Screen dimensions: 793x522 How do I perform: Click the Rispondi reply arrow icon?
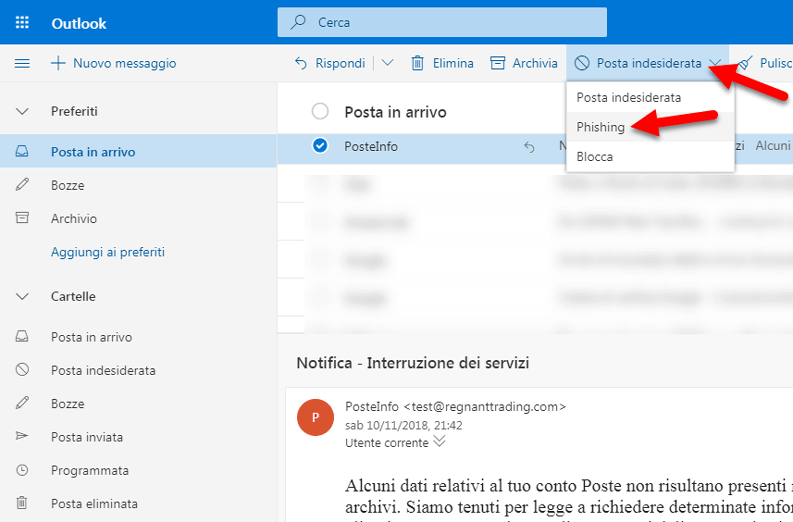coord(301,63)
